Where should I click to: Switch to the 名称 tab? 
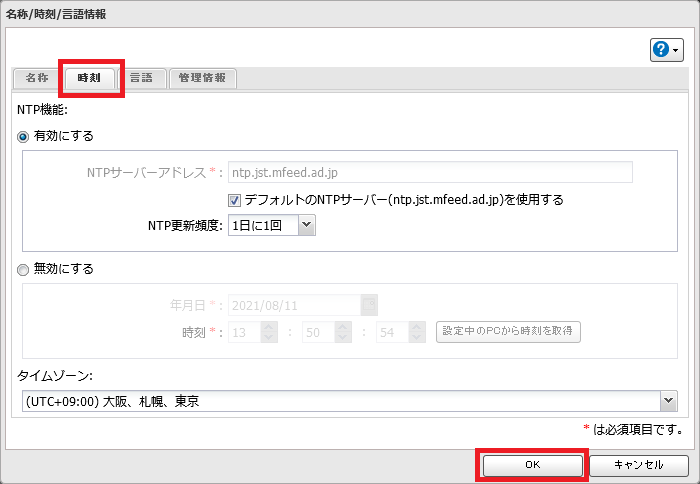(x=37, y=79)
